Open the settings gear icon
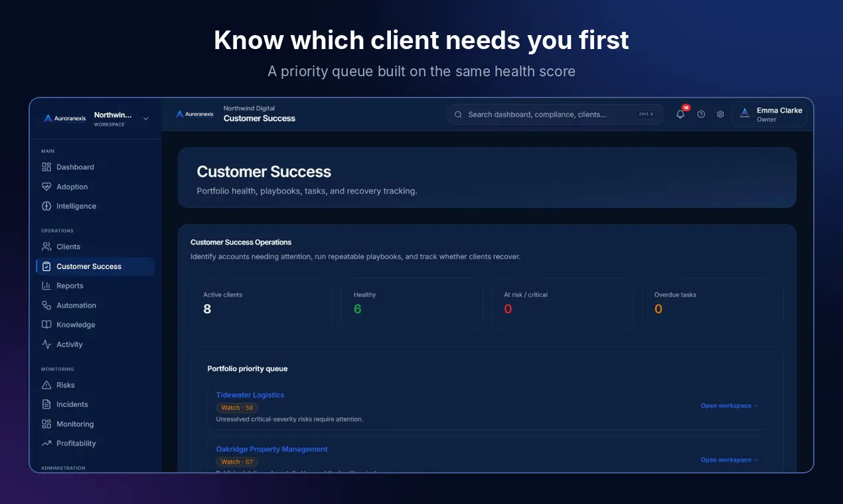Screen dimensions: 843x504 [x=720, y=114]
